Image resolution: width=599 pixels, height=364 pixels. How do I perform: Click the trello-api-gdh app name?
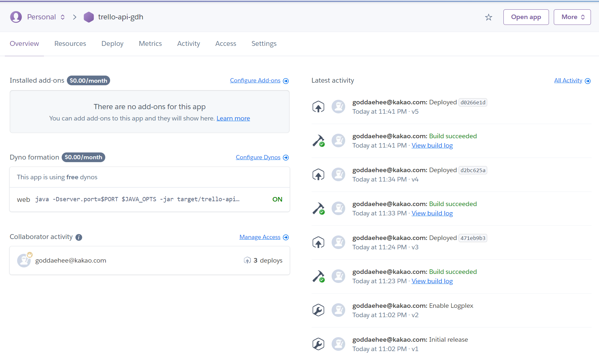coord(120,17)
